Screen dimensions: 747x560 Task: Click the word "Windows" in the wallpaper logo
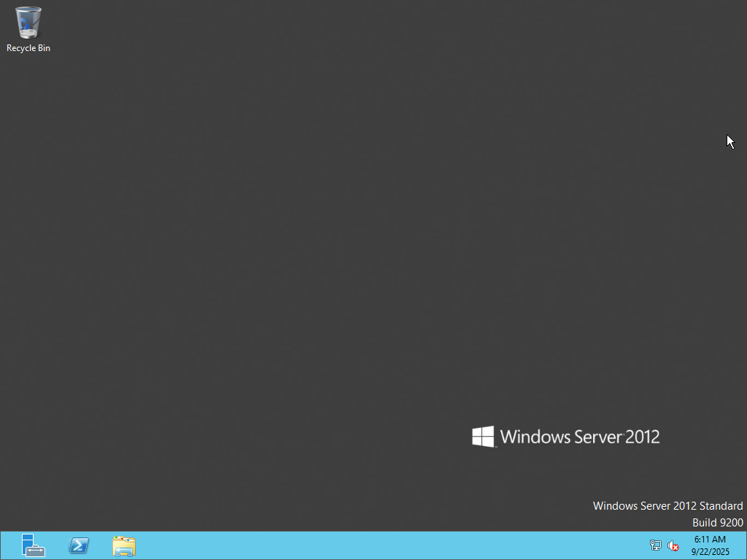click(535, 437)
